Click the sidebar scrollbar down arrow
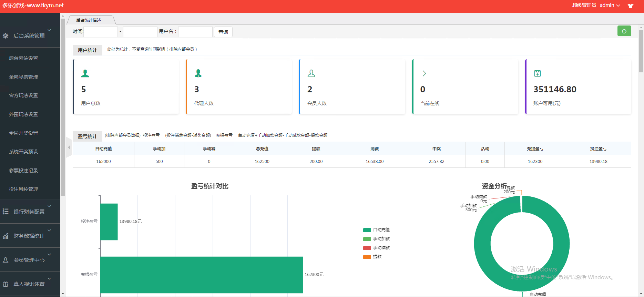The image size is (644, 297). click(x=63, y=294)
